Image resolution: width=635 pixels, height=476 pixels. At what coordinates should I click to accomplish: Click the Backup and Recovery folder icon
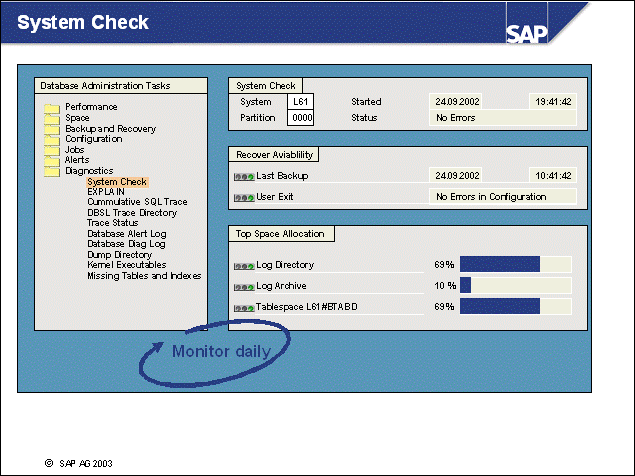51,129
